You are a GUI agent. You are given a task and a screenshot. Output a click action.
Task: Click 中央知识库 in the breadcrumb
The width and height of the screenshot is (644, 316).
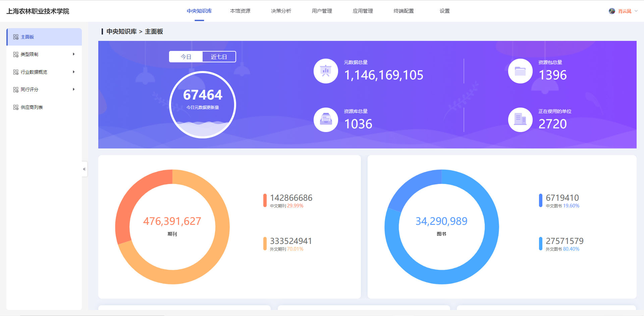121,31
